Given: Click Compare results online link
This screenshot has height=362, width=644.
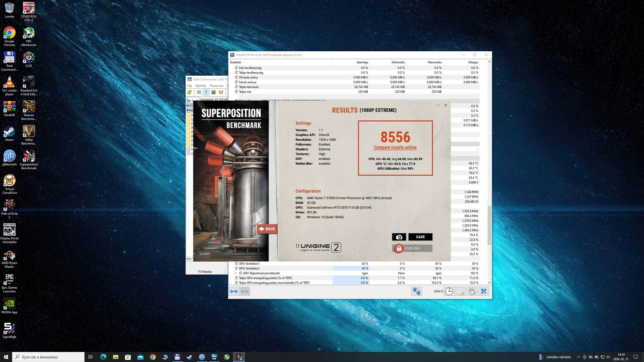Looking at the screenshot, I should 395,147.
